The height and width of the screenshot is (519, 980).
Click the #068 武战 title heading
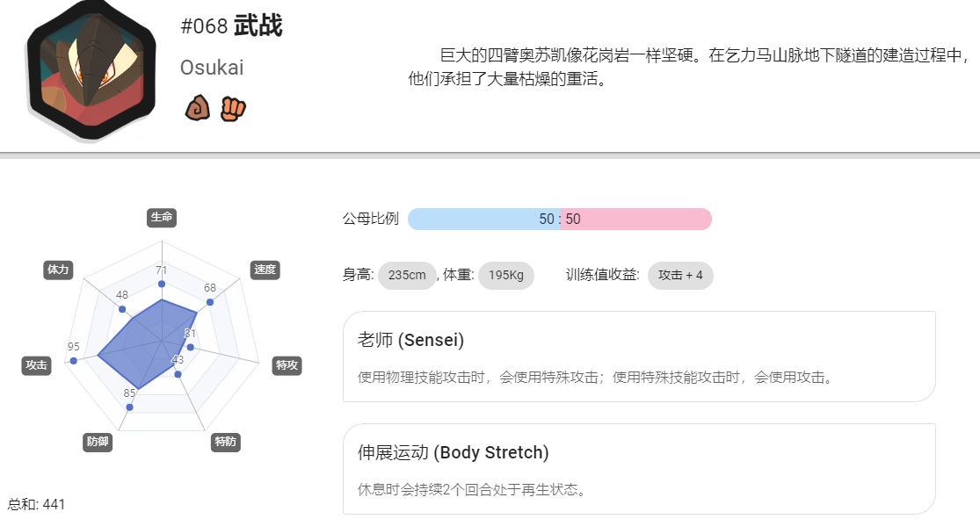231,26
